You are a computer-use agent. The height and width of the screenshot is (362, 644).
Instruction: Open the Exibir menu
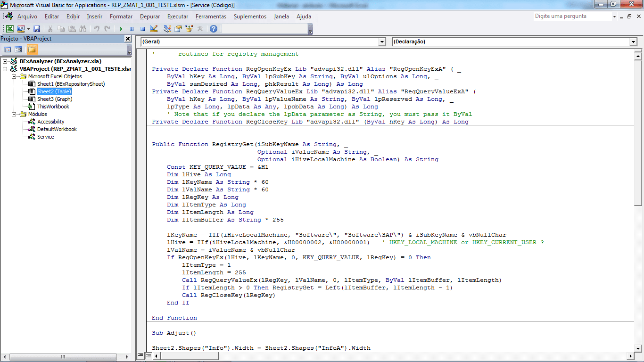click(x=73, y=16)
